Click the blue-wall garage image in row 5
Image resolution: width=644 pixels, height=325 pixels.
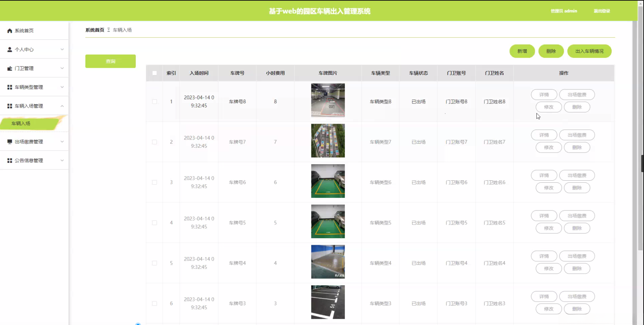click(x=328, y=262)
